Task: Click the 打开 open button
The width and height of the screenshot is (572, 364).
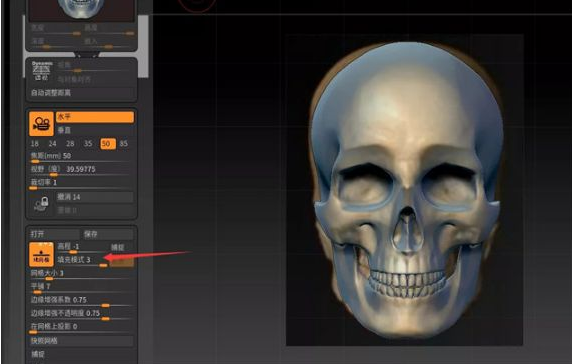Action: coord(54,234)
